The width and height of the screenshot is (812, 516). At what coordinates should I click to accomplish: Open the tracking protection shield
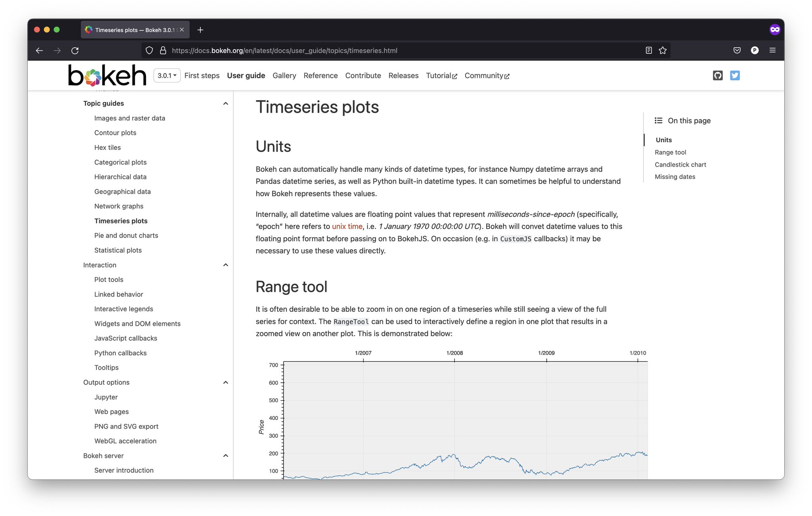[149, 50]
